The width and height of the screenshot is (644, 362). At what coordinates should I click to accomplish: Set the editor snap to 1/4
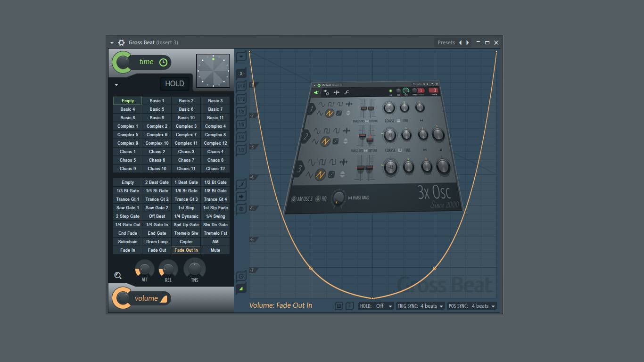click(241, 137)
